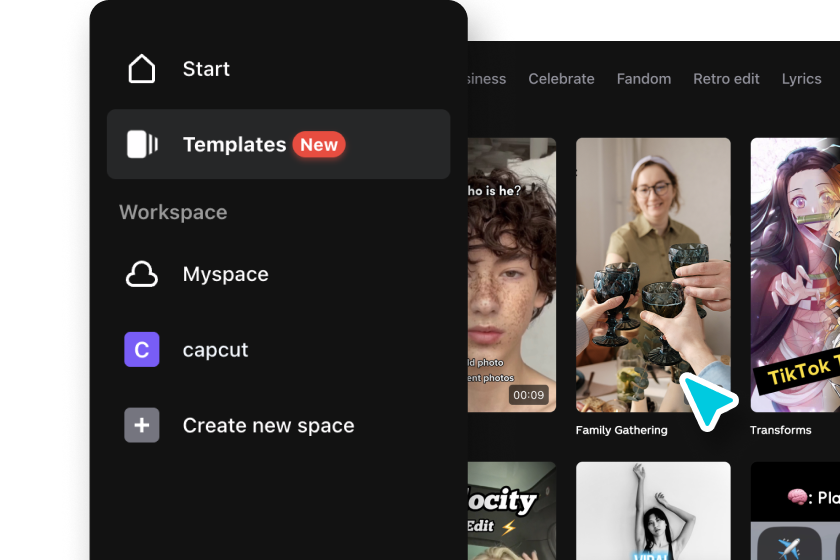Switch to the Celebrate tab
840x560 pixels.
pyautogui.click(x=561, y=79)
